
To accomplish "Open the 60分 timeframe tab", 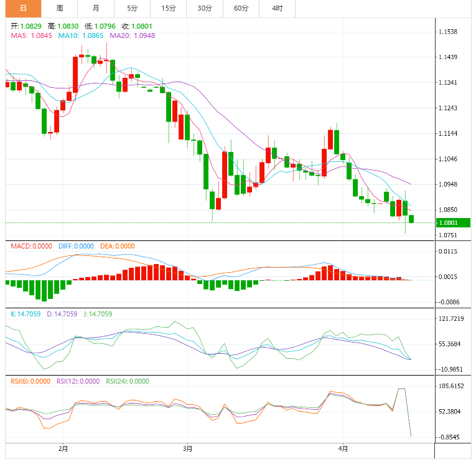I will pyautogui.click(x=241, y=9).
